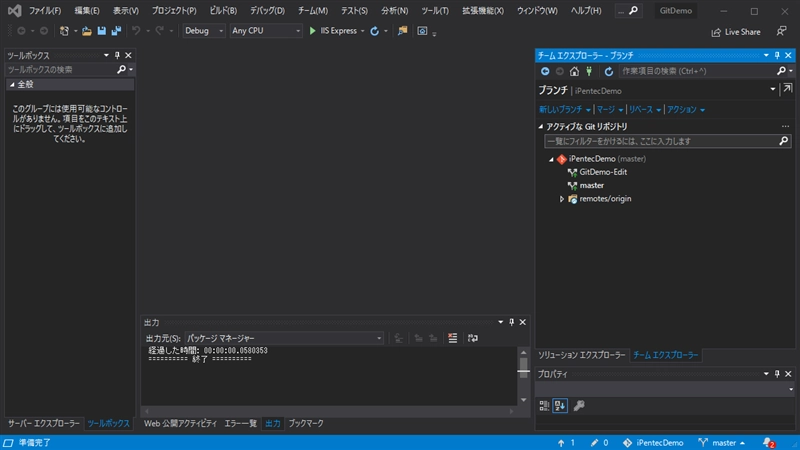Screen dimensions: 800x450
Task: Click the work item search field
Action: tap(696, 71)
